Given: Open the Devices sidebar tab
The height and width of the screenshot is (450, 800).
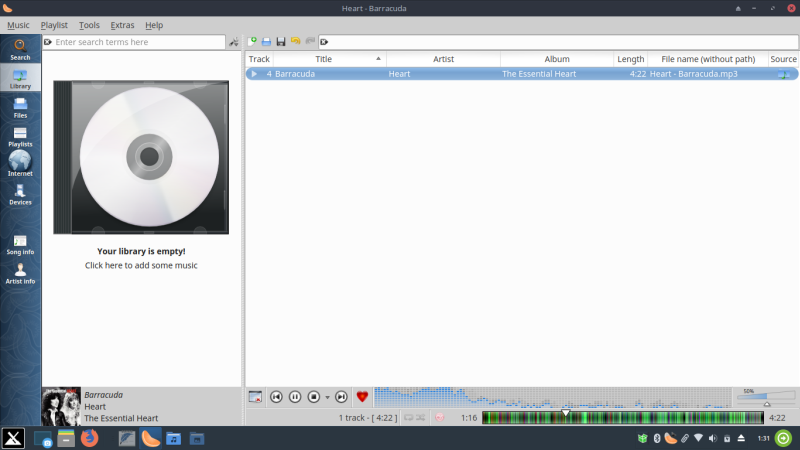Looking at the screenshot, I should (x=20, y=194).
